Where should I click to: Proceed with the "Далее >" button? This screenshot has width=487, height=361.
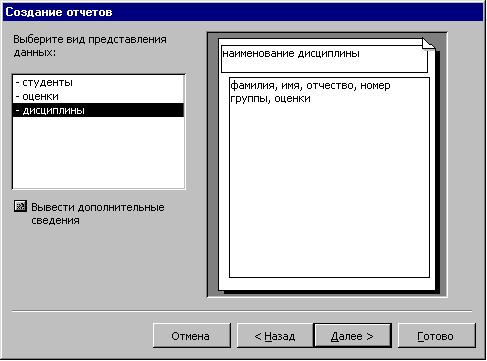coord(352,335)
